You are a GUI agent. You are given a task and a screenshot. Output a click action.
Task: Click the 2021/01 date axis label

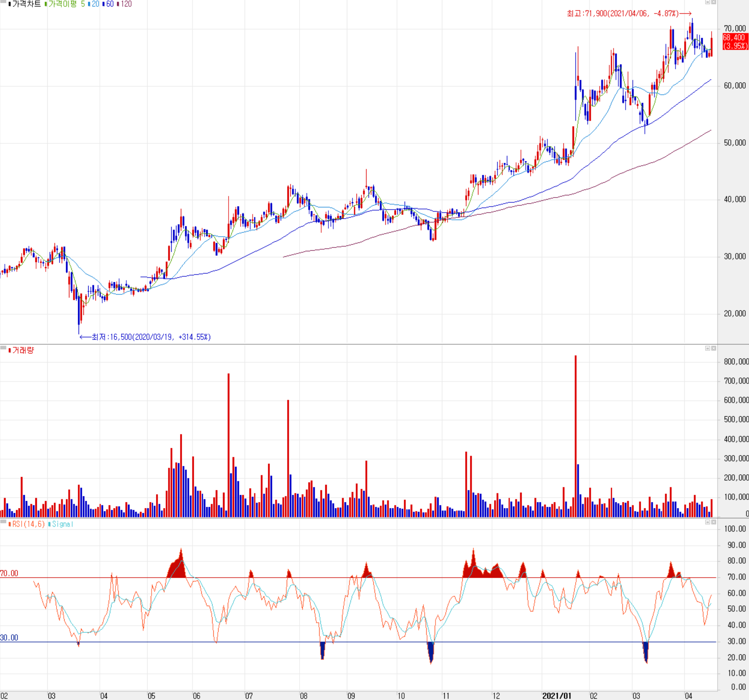pyautogui.click(x=557, y=696)
